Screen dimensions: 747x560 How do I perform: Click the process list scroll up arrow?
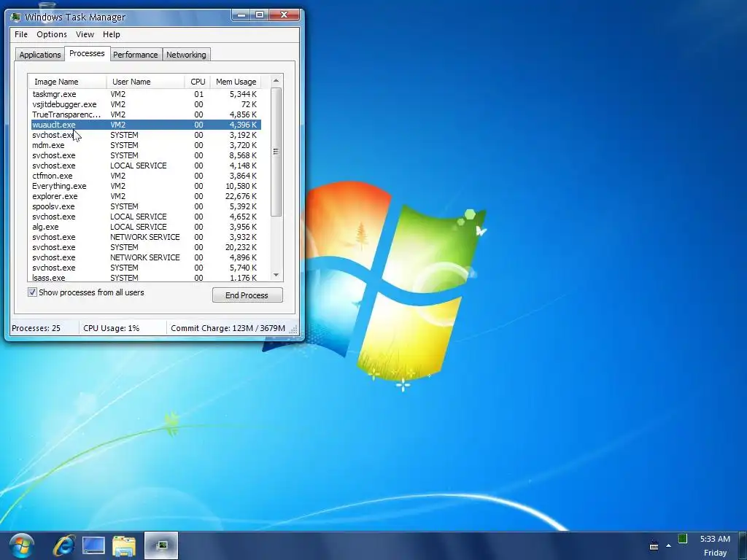point(276,81)
